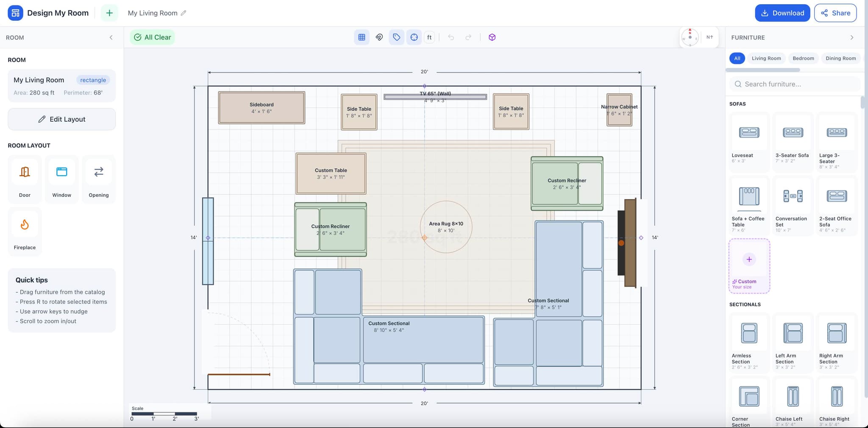Click the Download button
Screen dimensions: 868x428
[x=782, y=13]
